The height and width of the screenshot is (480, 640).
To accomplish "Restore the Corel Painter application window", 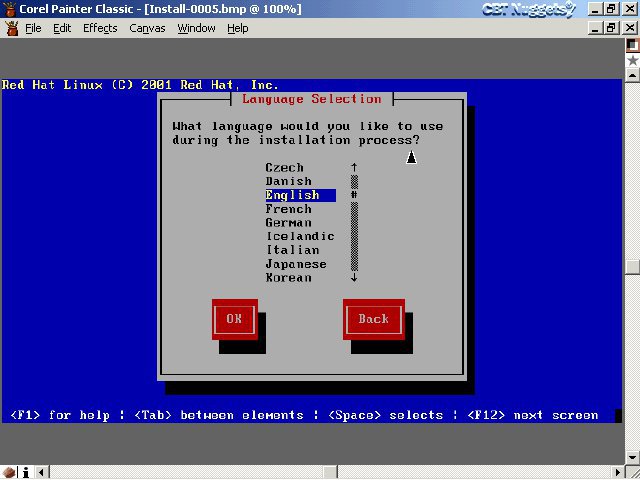I will (x=611, y=9).
